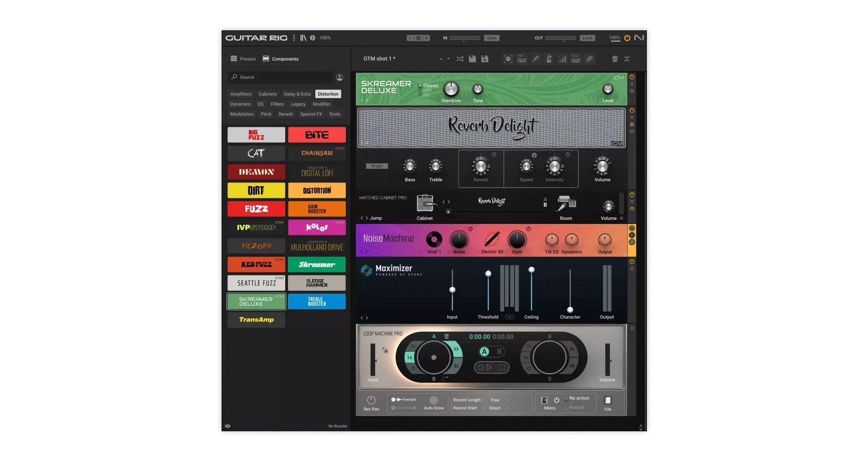
Task: Open the info icon near Guitar Rig logo
Action: coord(312,38)
